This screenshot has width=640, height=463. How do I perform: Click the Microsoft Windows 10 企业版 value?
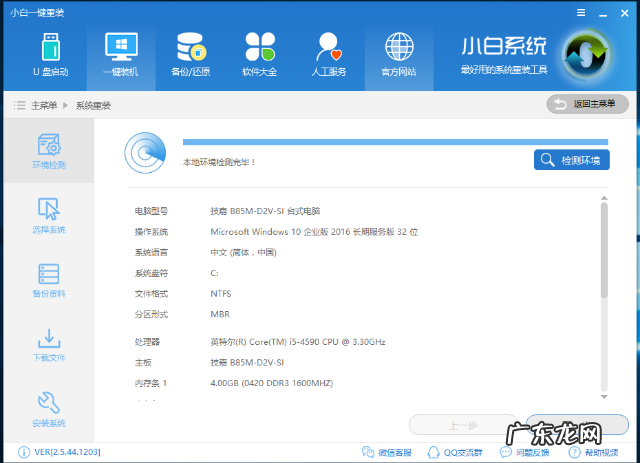click(314, 232)
